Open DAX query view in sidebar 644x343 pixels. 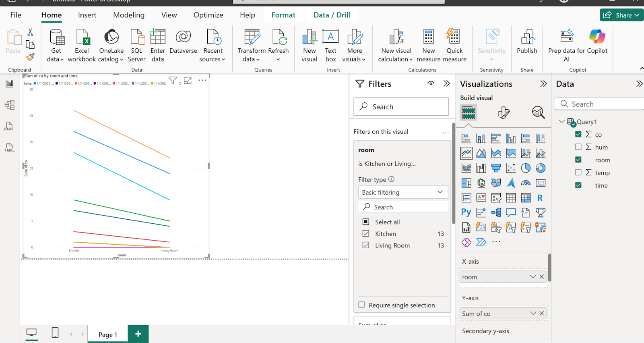(x=9, y=126)
